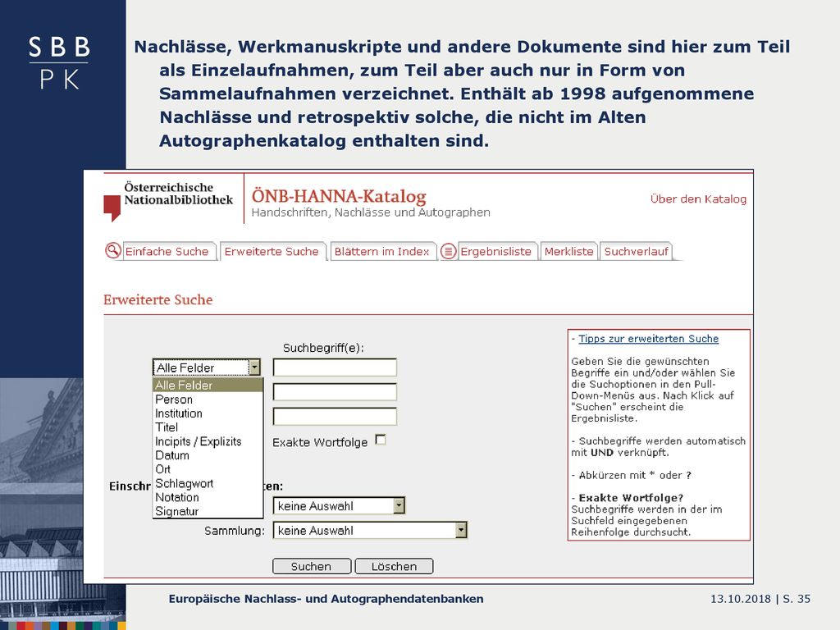Open the Merkliste tab
Screen dimensions: 840x630
point(569,251)
